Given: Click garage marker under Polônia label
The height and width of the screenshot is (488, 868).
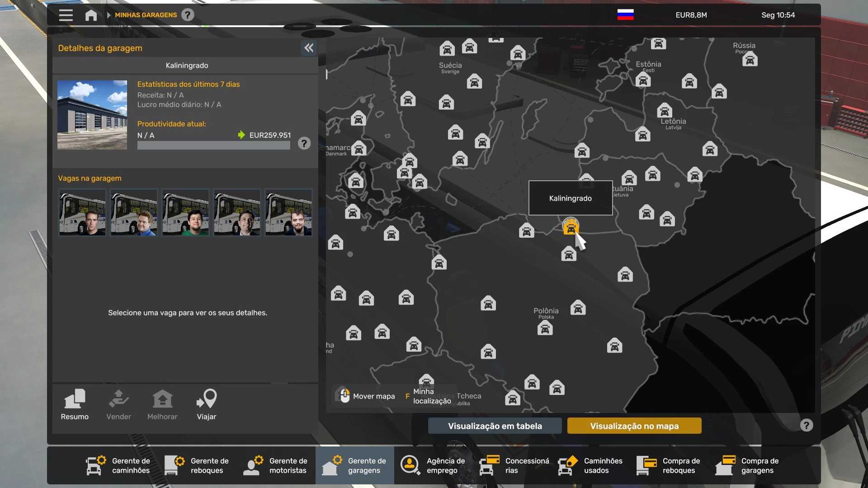Looking at the screenshot, I should tap(545, 329).
